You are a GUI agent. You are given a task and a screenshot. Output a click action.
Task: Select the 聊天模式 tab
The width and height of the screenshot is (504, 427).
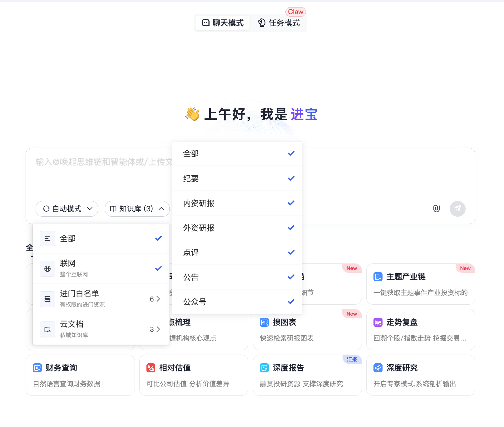click(223, 23)
